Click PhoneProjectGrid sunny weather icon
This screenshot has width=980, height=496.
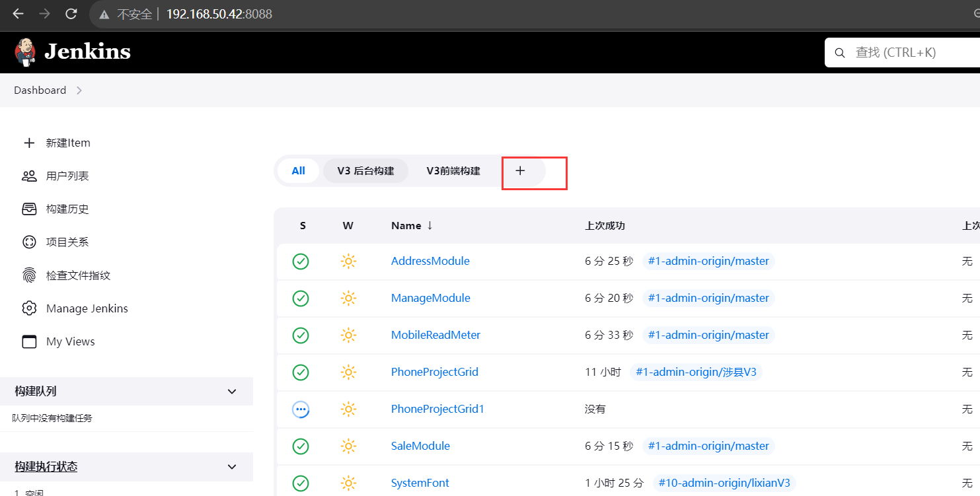[x=348, y=372]
